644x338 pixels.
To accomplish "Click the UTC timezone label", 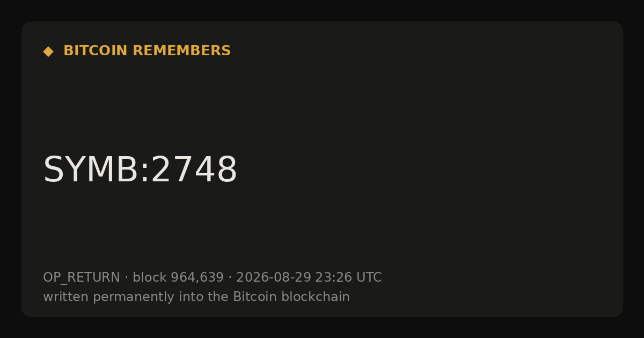I will [369, 278].
